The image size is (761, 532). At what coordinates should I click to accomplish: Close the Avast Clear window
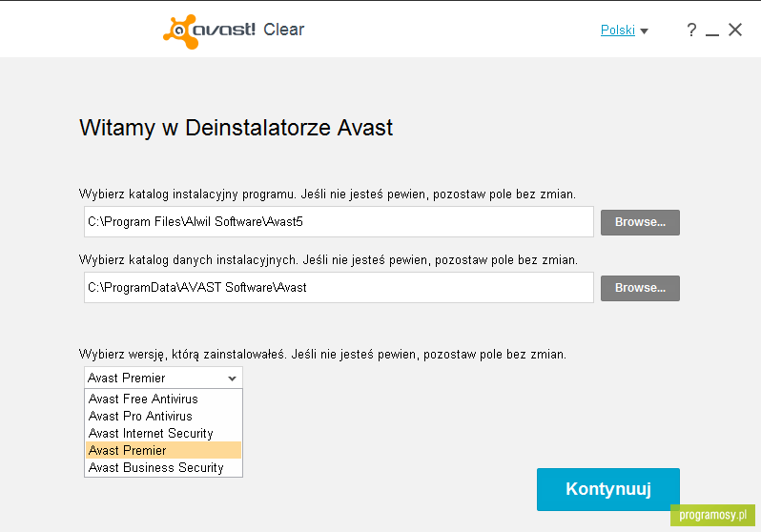(x=735, y=30)
